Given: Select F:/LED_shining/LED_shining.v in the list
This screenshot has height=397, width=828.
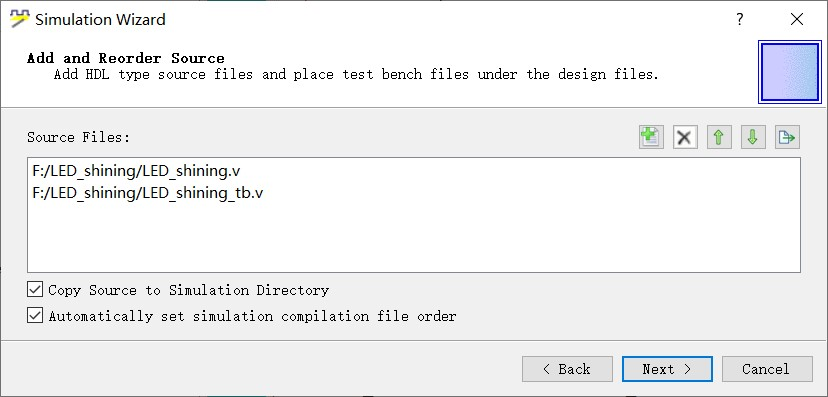Looking at the screenshot, I should [137, 171].
